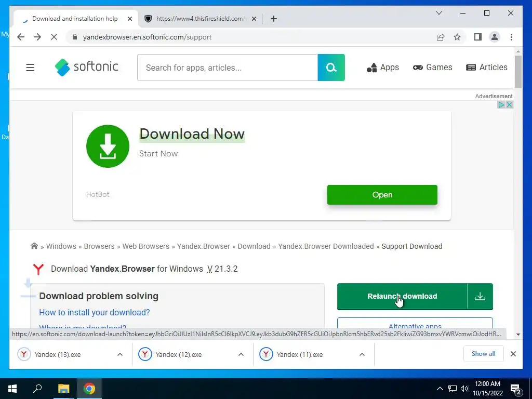Image resolution: width=532 pixels, height=399 pixels.
Task: Open the side panel
Action: click(x=478, y=37)
